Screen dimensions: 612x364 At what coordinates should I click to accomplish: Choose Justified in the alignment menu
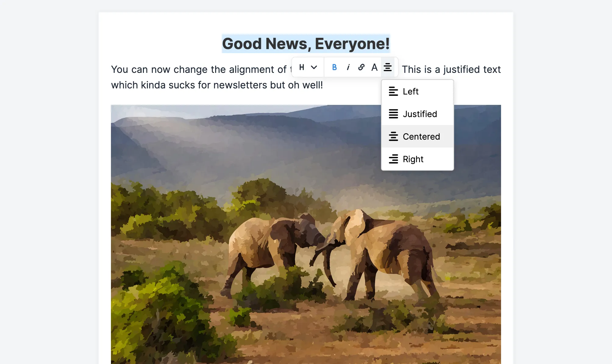pyautogui.click(x=420, y=114)
